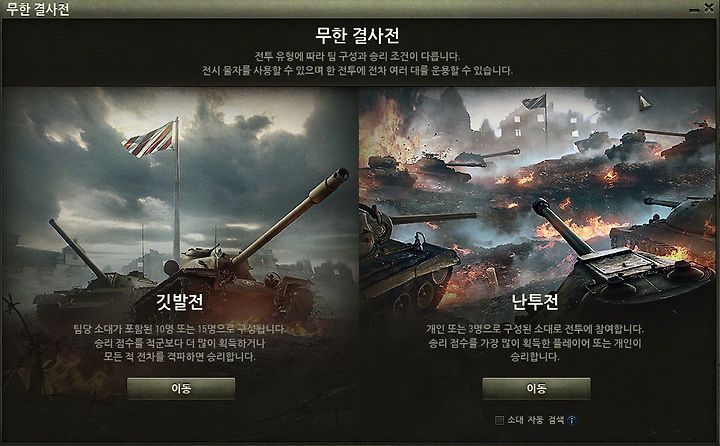Click the 이동 button under 난투전
The image size is (720, 446).
tap(536, 389)
